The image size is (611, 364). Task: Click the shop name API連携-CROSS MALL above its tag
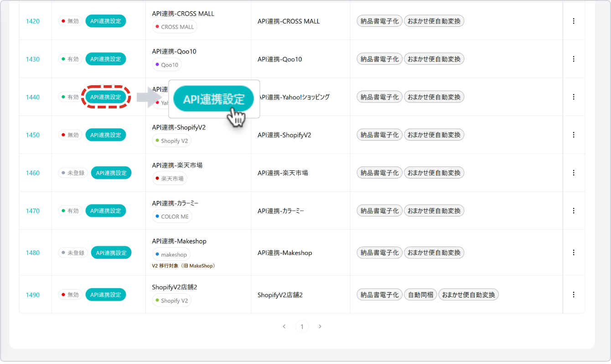coord(183,14)
